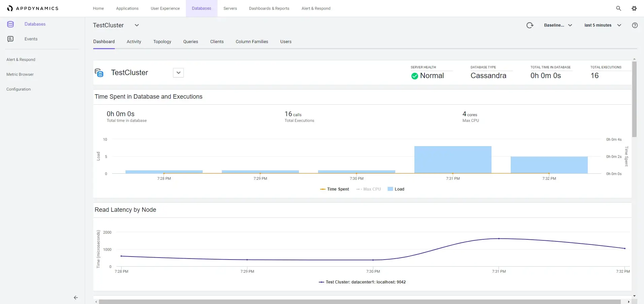
Task: Open Dashboards & Reports in top navigation
Action: point(269,8)
